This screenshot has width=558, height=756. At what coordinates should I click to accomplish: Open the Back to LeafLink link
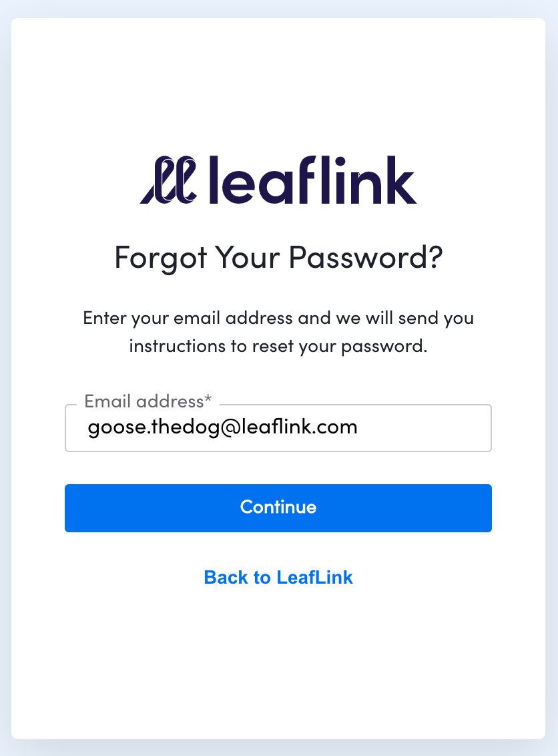278,577
